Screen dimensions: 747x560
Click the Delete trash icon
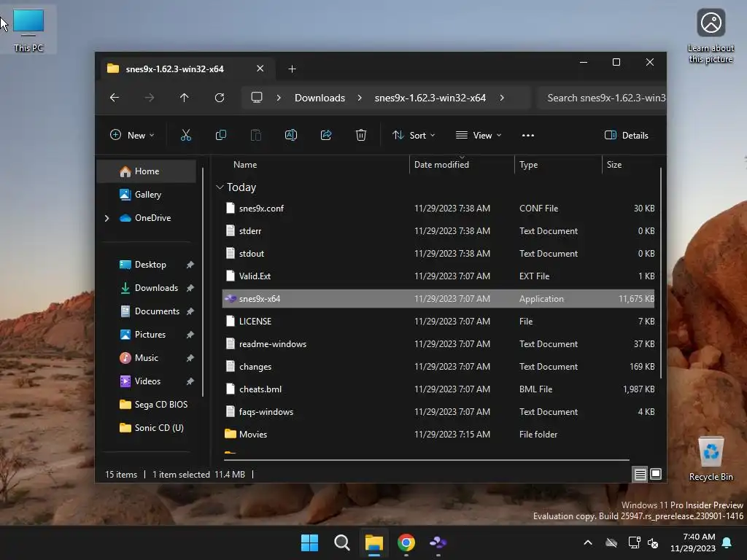point(361,135)
